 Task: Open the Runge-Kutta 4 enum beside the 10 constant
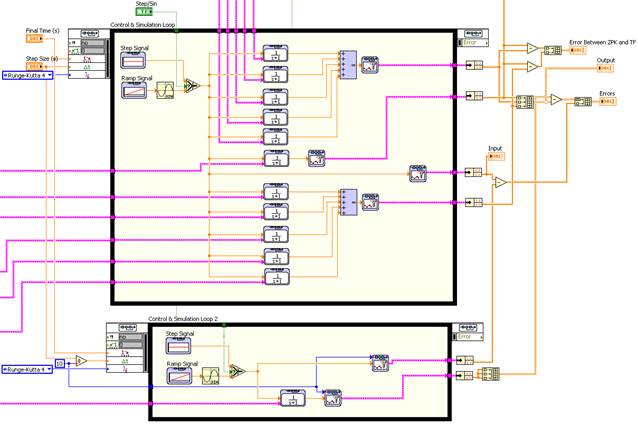pyautogui.click(x=28, y=369)
